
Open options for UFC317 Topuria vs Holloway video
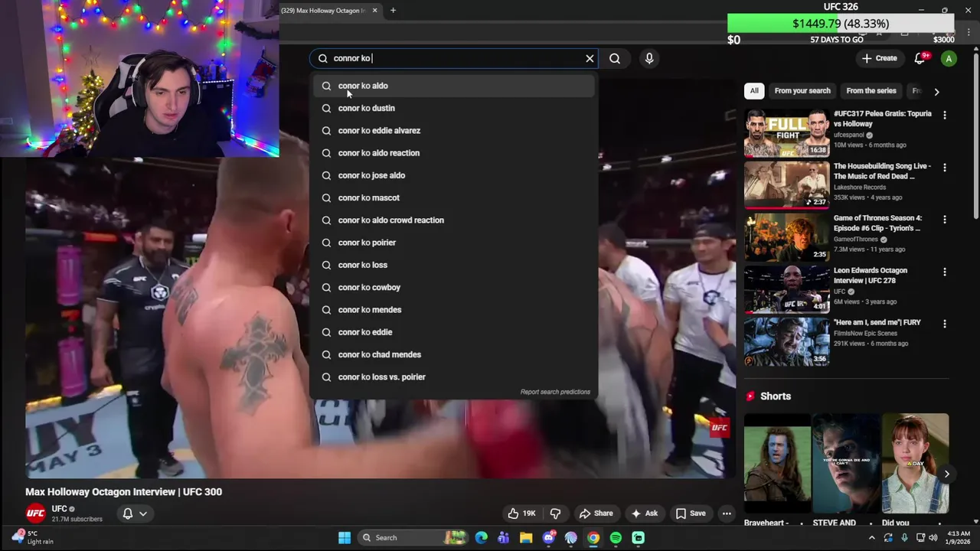(x=945, y=115)
